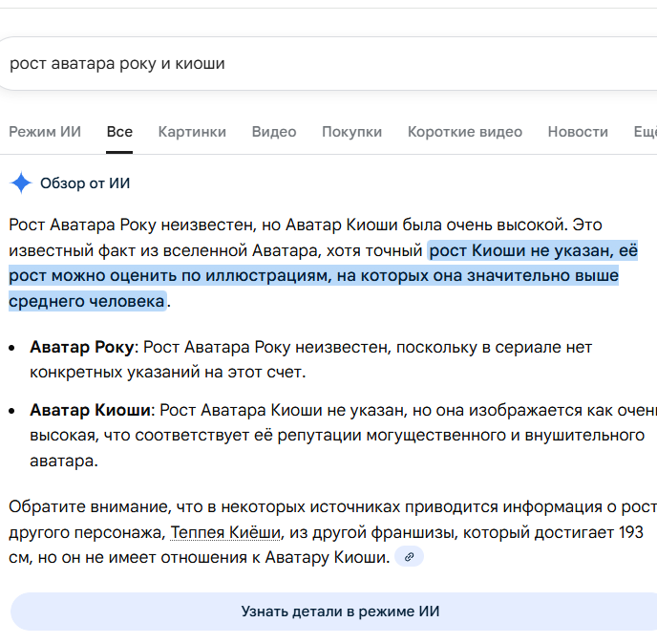Click the Обзор от ИИ heading
Viewport: 657px width, 644px height.
point(85,183)
